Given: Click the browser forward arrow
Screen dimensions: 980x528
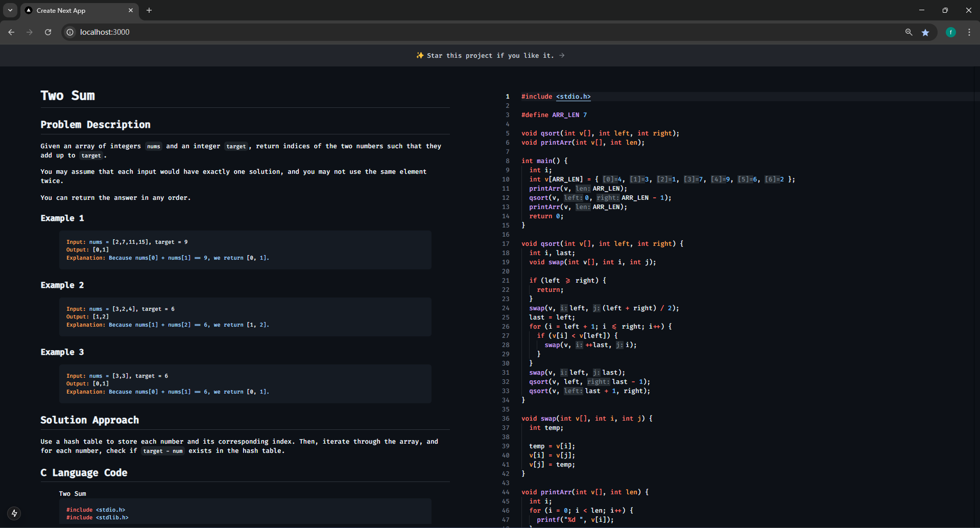Looking at the screenshot, I should click(x=30, y=32).
